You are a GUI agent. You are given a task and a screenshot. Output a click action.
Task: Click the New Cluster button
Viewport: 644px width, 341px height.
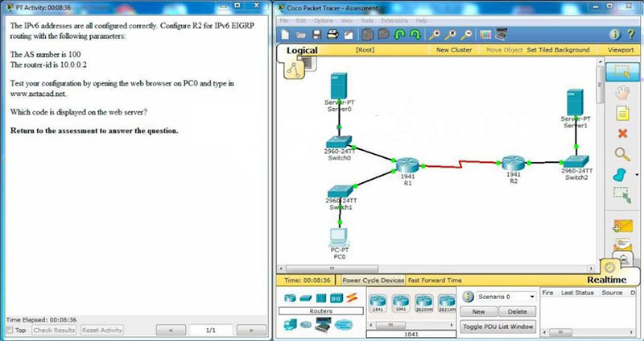click(x=454, y=50)
